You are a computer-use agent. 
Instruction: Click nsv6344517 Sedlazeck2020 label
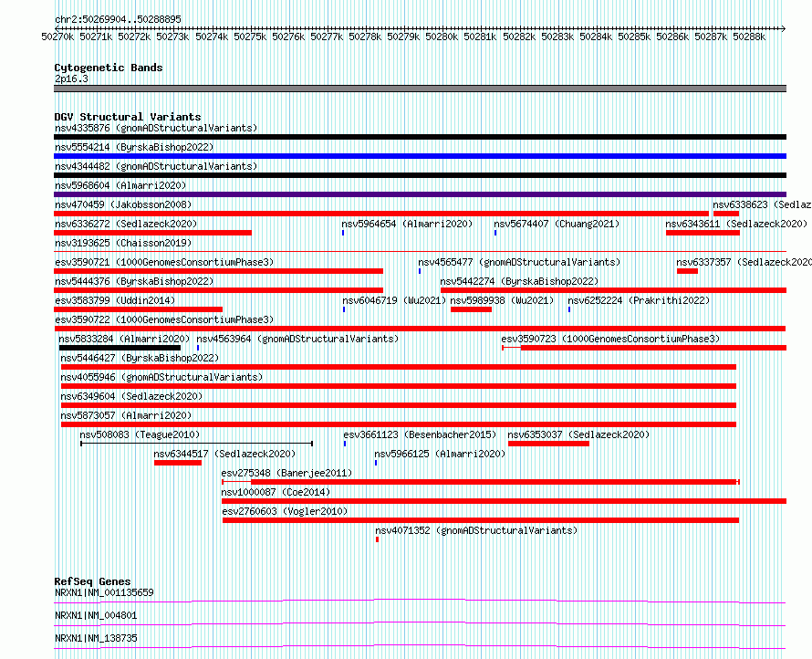tap(224, 454)
